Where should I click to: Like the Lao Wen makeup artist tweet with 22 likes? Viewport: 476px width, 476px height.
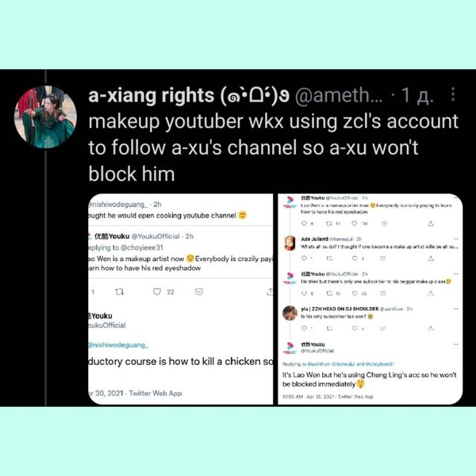point(157,292)
